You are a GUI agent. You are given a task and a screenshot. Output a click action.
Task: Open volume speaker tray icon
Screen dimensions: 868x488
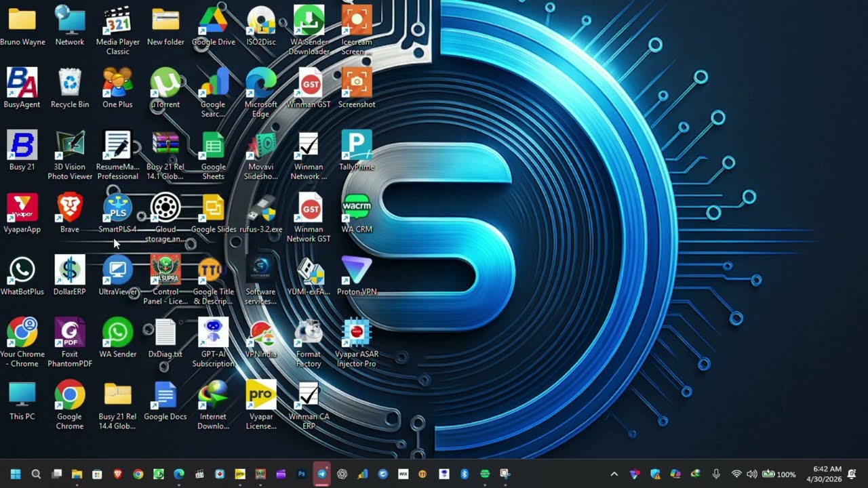coord(751,474)
